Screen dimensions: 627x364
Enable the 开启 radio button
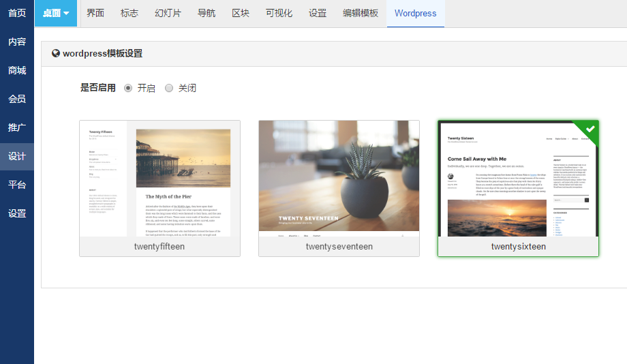point(128,88)
